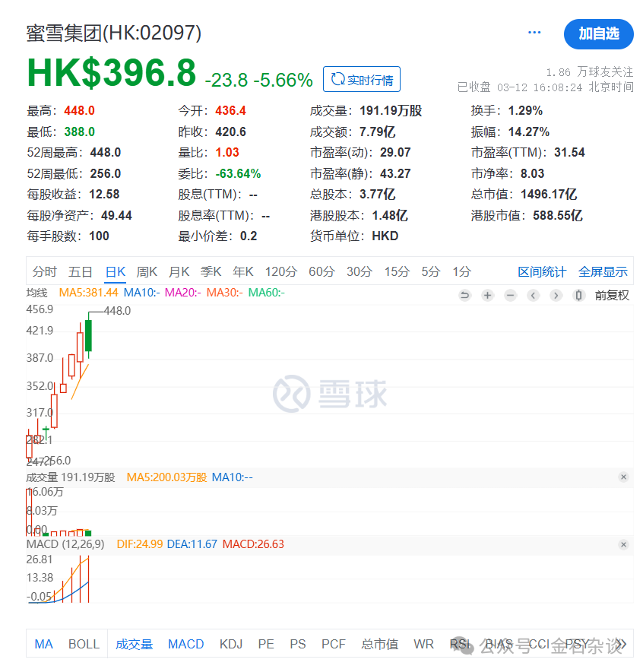This screenshot has height=672, width=643.
Task: Switch to the 60分 interval
Action: click(x=321, y=271)
